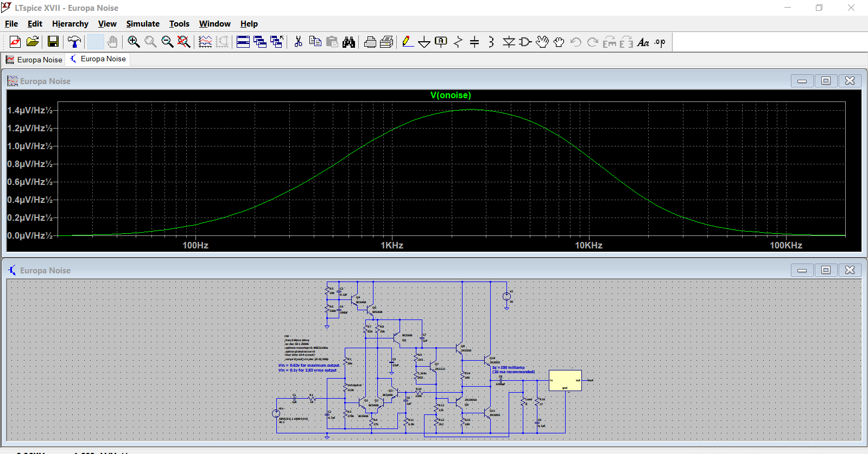Create a new schematic with toolbar icon

pyautogui.click(x=15, y=42)
